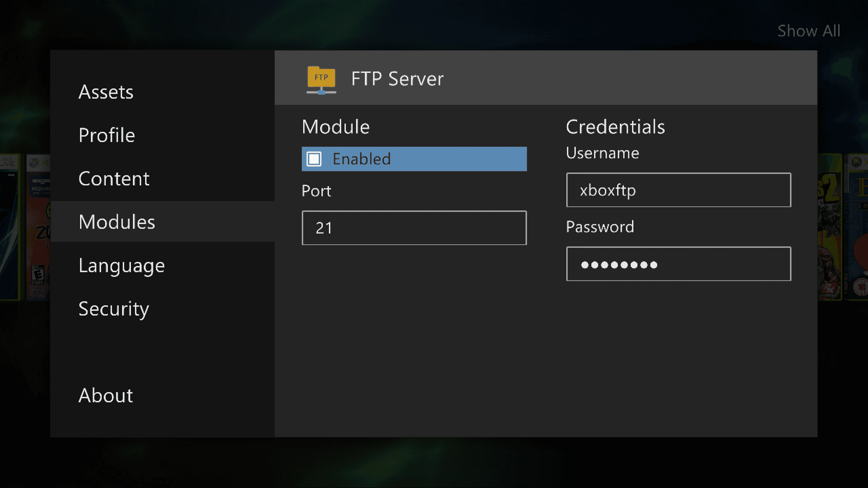Click the FTP Server folder icon
Image resolution: width=868 pixels, height=488 pixels.
coord(321,80)
